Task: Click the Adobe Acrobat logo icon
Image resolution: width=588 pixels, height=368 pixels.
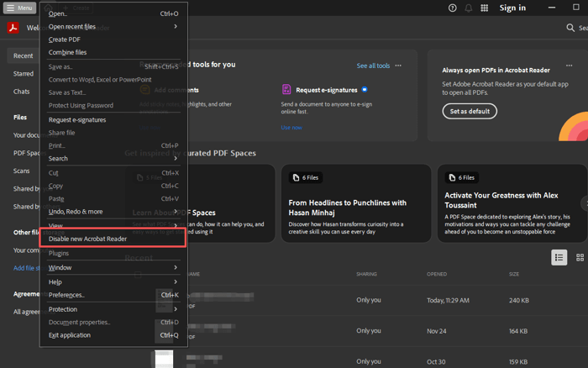Action: click(x=13, y=28)
